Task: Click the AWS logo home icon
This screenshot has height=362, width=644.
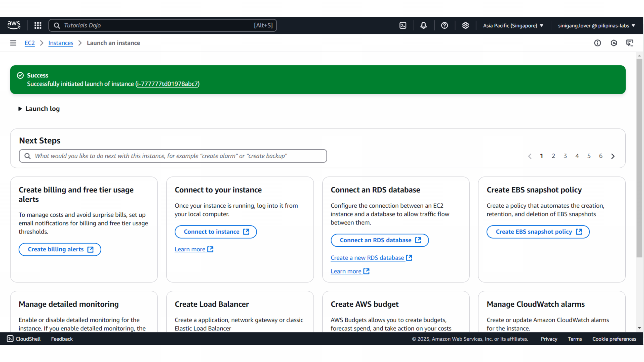Action: point(14,25)
